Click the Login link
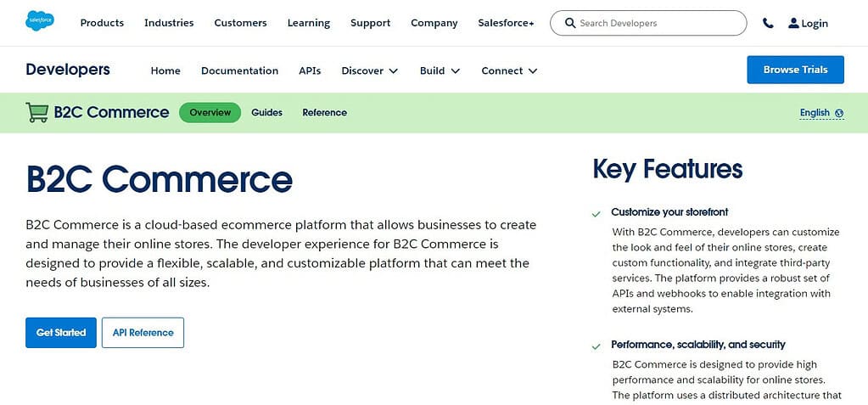Screen dimensions: 868x405 click(815, 23)
